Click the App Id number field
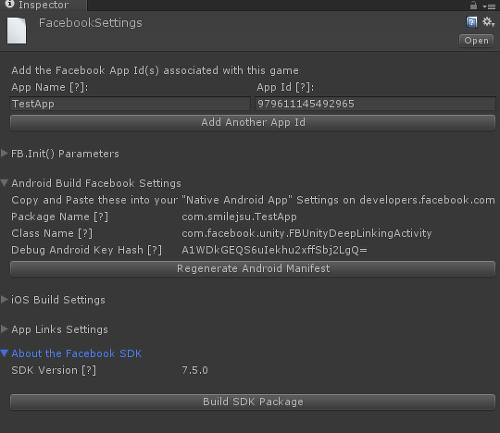The height and width of the screenshot is (433, 500). coord(375,104)
